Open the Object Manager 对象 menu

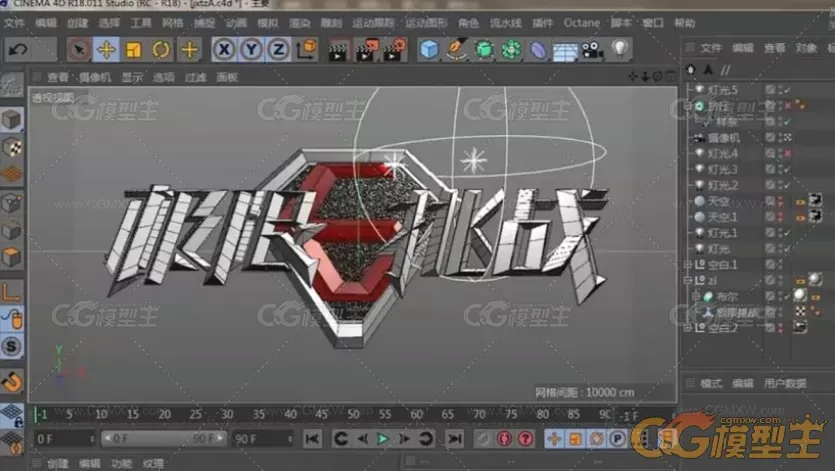806,48
